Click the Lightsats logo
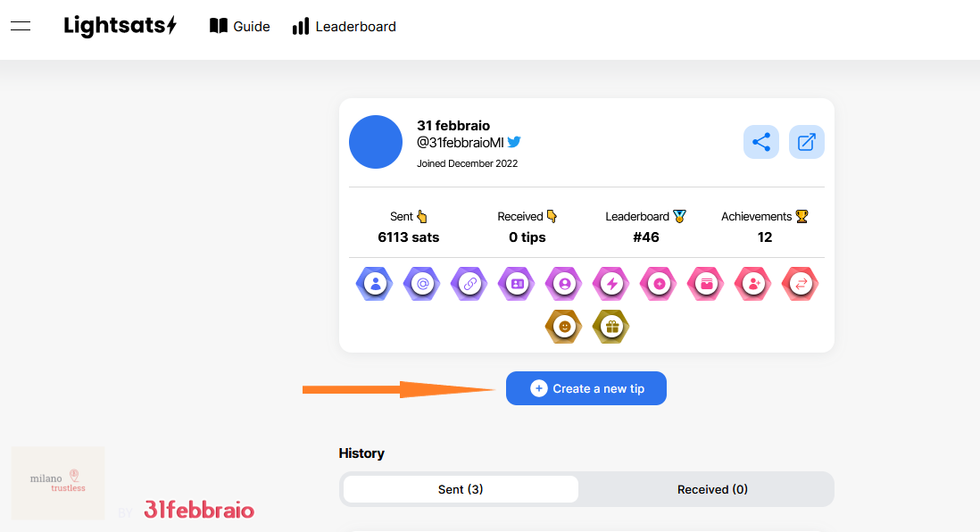980x532 pixels. (x=120, y=26)
